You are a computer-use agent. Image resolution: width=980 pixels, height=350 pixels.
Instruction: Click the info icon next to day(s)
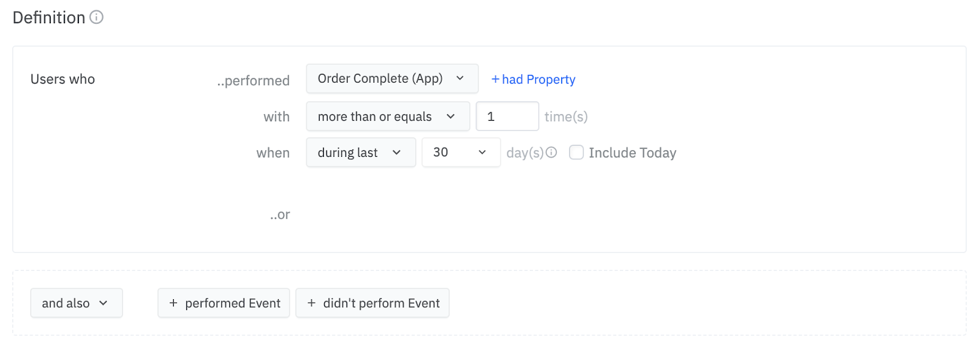(551, 153)
